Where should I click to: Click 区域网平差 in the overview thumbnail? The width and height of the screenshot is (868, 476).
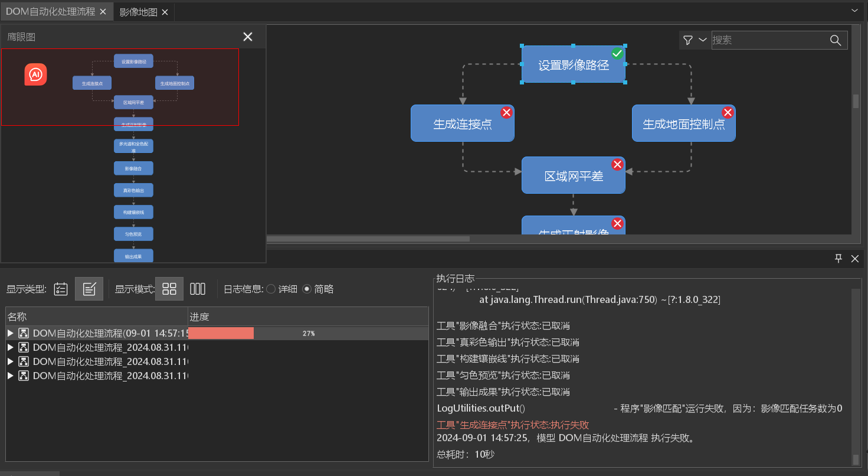133,102
